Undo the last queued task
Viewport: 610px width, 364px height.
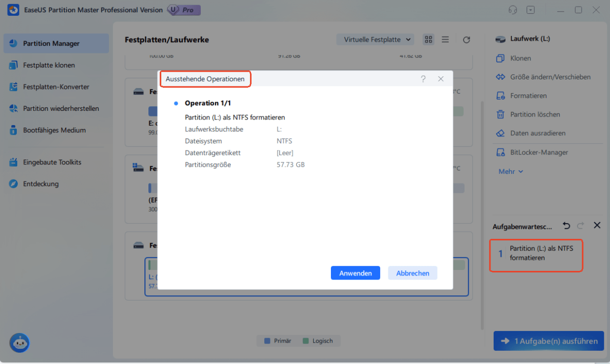click(x=566, y=225)
